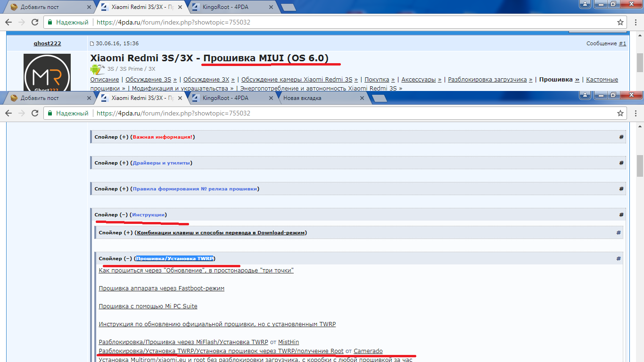Click the secure lock icon in upper window
Image resolution: width=644 pixels, height=362 pixels.
tap(50, 22)
